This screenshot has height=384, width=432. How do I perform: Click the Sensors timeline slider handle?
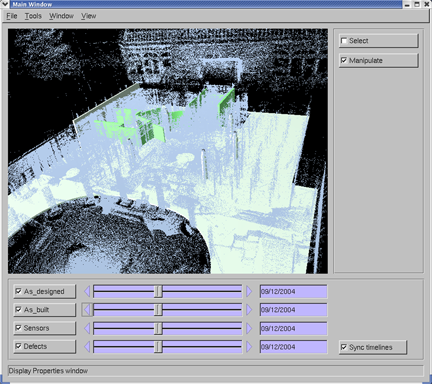point(158,328)
